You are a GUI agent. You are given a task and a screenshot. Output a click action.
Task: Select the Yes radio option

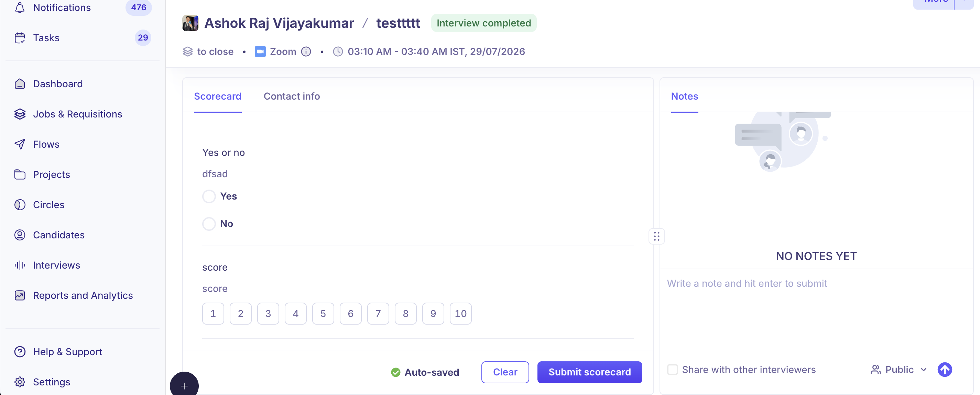pos(209,196)
